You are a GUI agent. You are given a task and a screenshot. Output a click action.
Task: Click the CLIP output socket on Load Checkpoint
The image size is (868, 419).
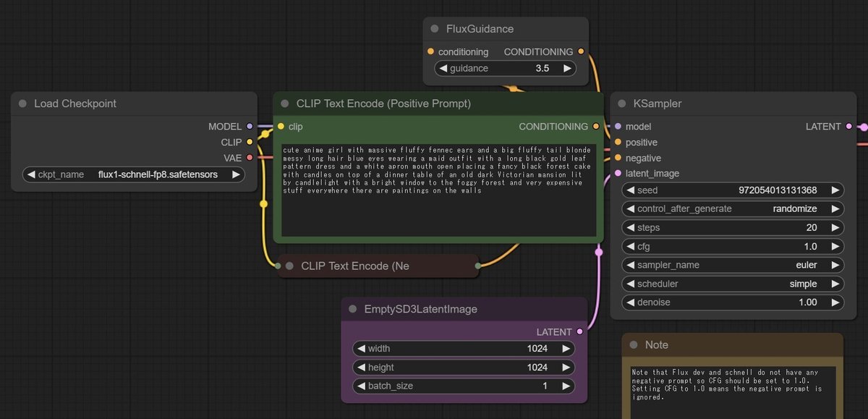click(250, 142)
